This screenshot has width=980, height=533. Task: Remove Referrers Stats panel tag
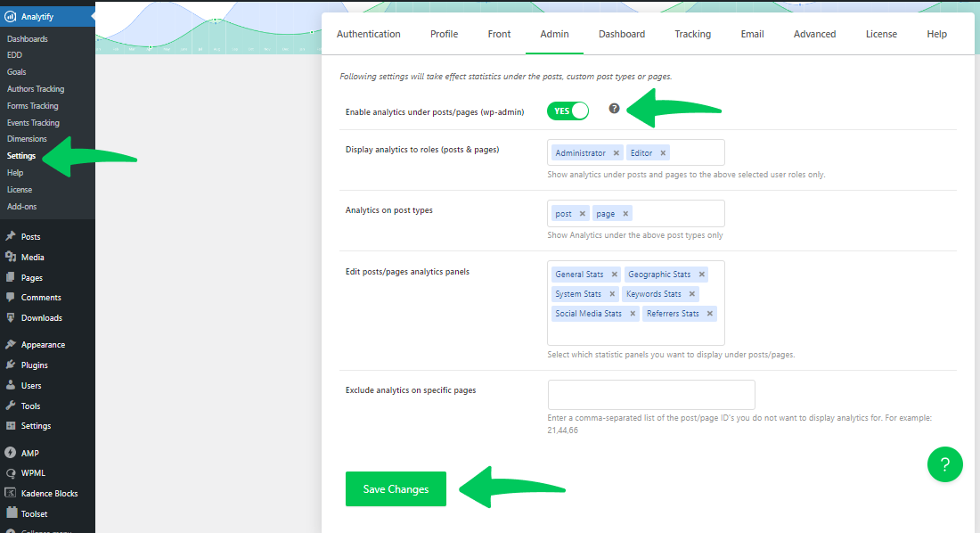coord(710,314)
